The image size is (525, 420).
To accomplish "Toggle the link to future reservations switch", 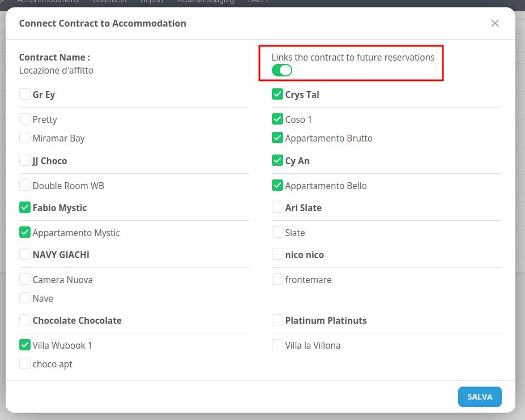I will (x=281, y=70).
